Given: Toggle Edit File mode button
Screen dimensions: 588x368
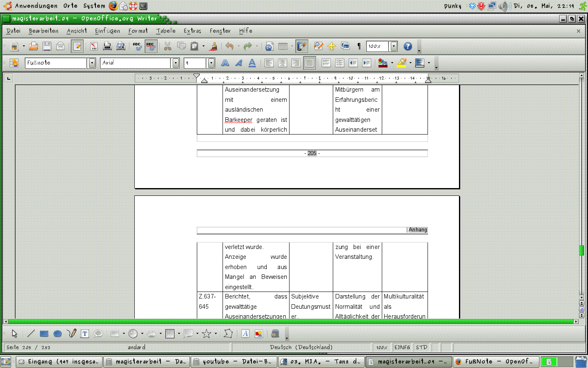Looking at the screenshot, I should click(77, 47).
